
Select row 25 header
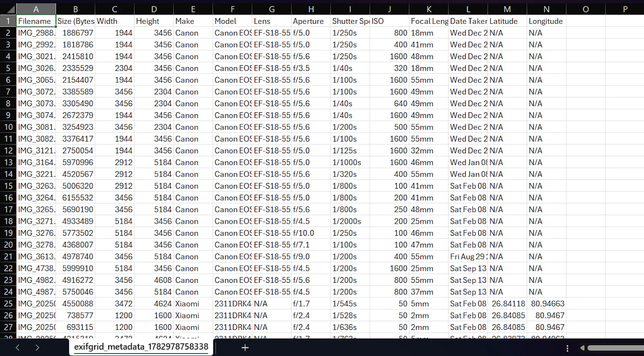[x=8, y=303]
